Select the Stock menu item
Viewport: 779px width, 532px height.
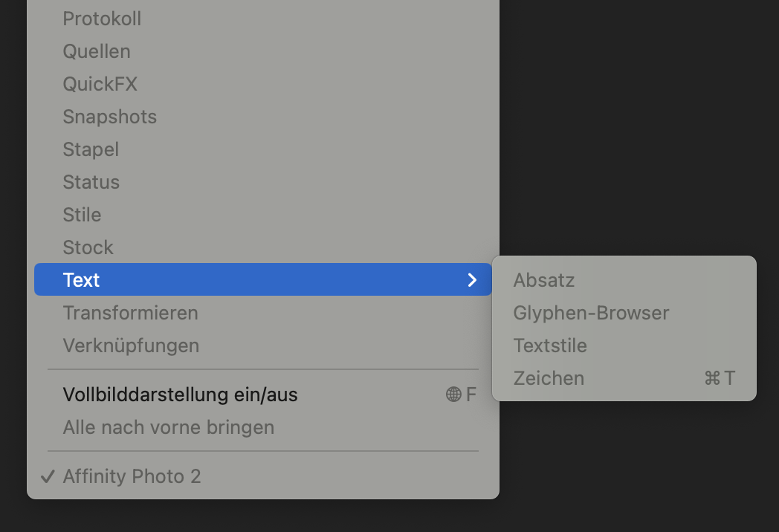click(x=263, y=247)
